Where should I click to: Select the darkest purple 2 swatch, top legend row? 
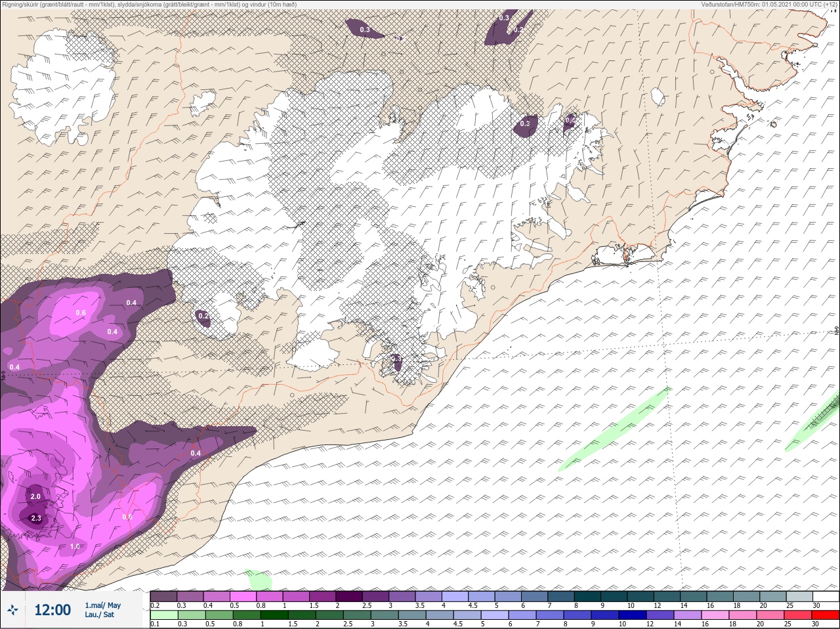point(350,596)
